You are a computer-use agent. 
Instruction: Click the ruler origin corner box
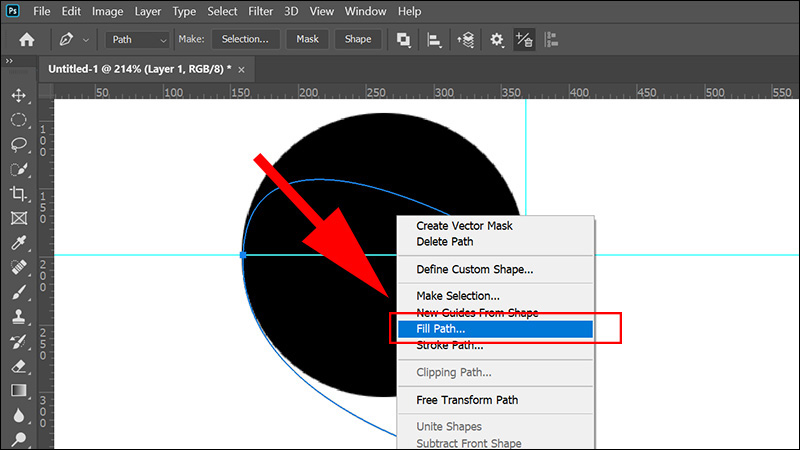[46, 91]
